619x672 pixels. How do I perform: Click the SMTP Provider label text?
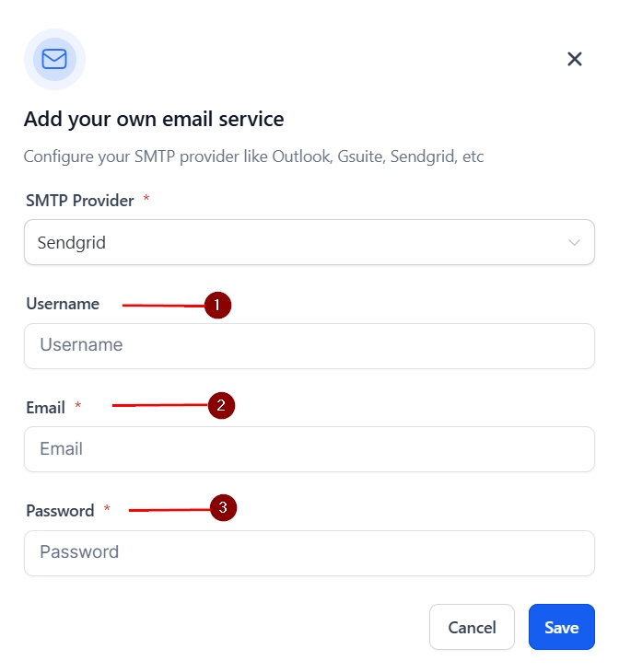80,200
